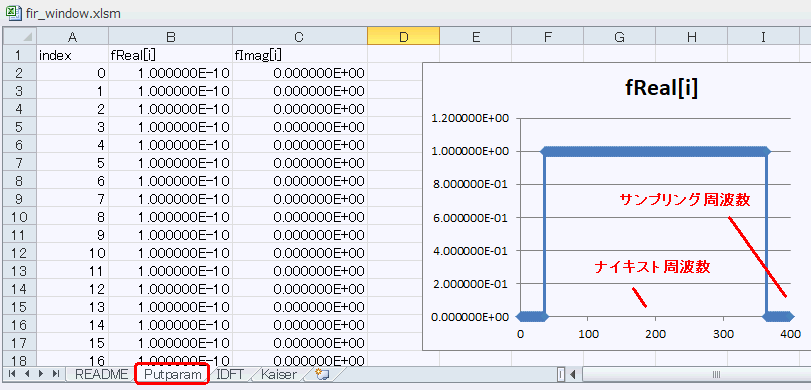Viewport: 811px width, 390px height.
Task: Click fImag cell in row 3
Action: coord(300,91)
